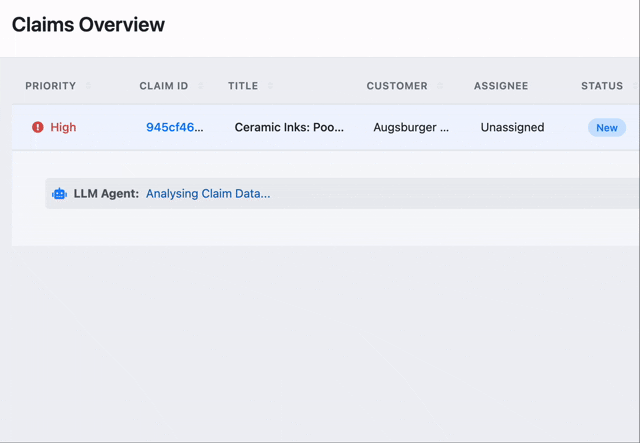Click the New status badge
640x443 pixels.
(x=606, y=128)
